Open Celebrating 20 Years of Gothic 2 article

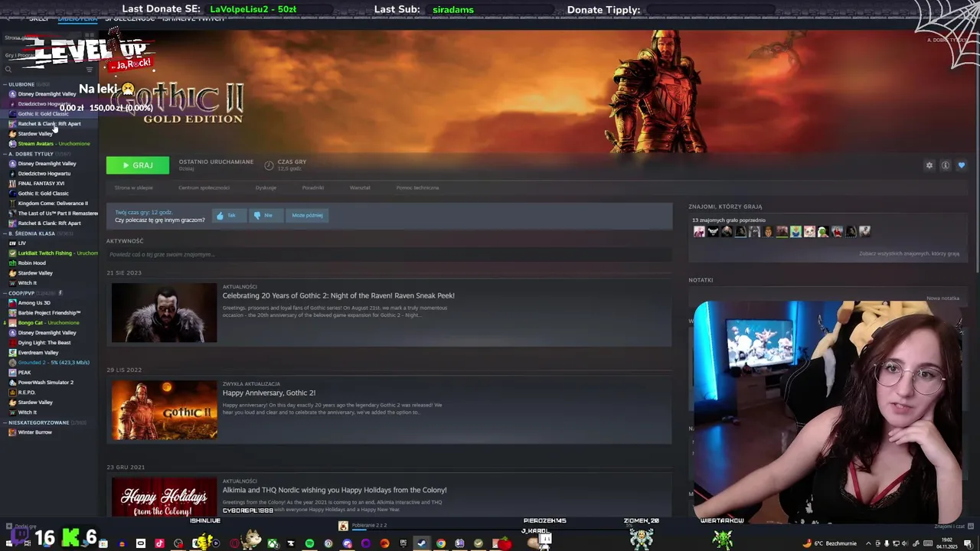(x=338, y=295)
